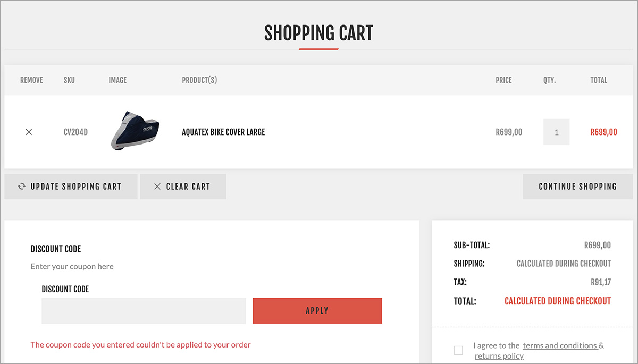This screenshot has height=364, width=638.
Task: Click the SKU column header
Action: tap(69, 80)
